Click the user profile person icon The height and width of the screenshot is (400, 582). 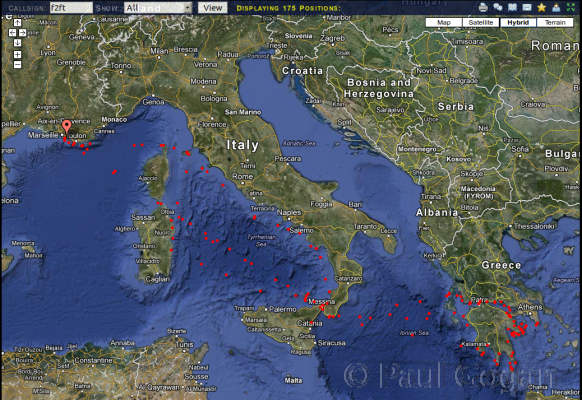[x=556, y=7]
